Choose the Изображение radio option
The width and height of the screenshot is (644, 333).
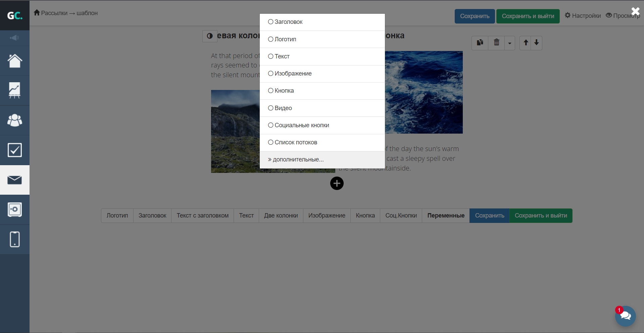[270, 74]
